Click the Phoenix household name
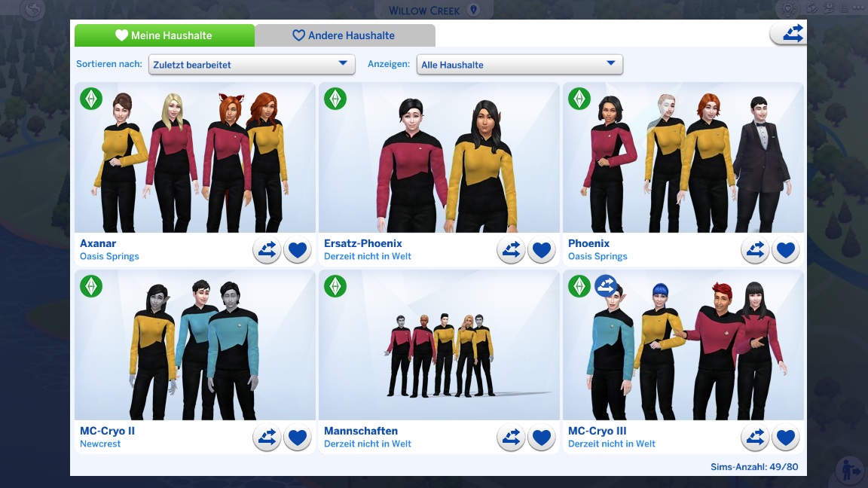Viewport: 868px width, 488px height. coord(588,243)
